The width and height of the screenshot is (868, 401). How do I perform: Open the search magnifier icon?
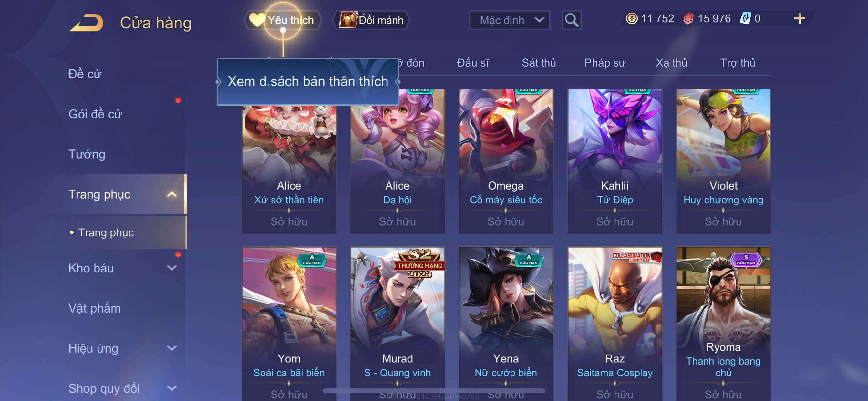[572, 20]
